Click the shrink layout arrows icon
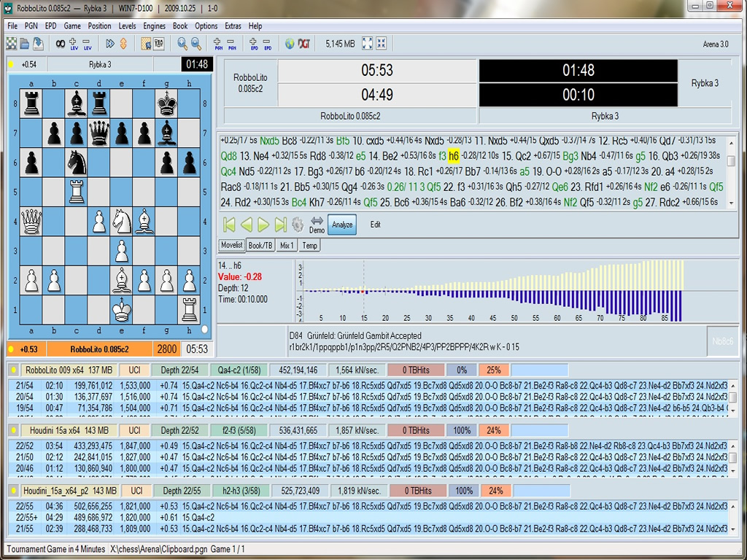This screenshot has width=747, height=560. [x=381, y=43]
